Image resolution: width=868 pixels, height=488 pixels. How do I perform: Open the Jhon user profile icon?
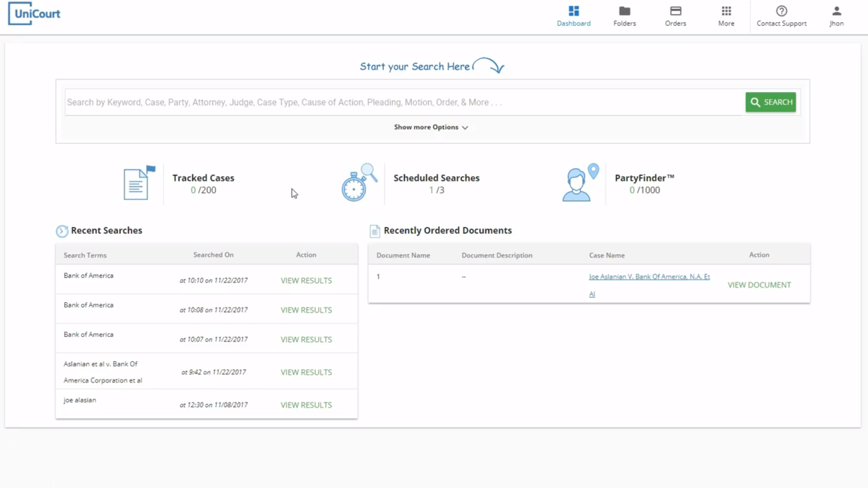(837, 11)
